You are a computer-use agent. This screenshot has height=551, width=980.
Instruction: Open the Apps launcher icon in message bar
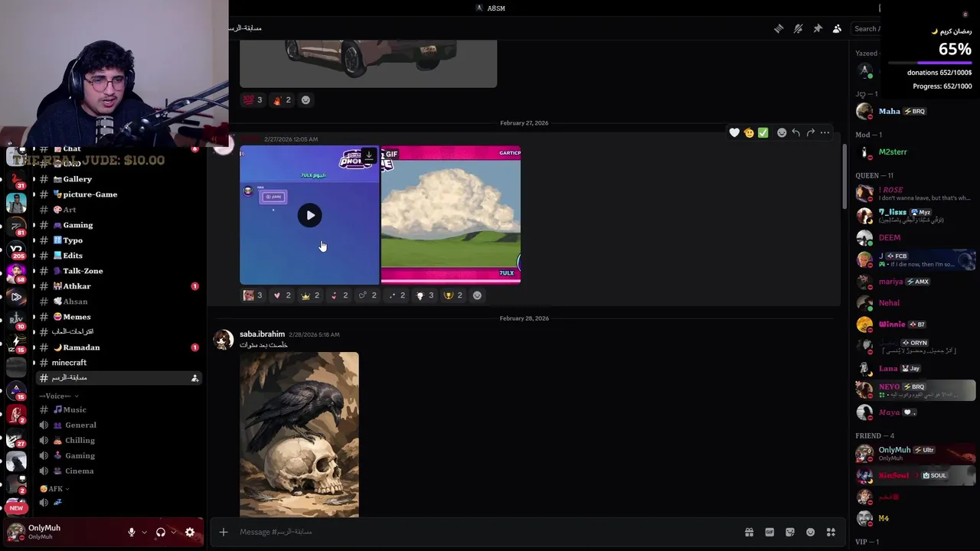pyautogui.click(x=831, y=532)
